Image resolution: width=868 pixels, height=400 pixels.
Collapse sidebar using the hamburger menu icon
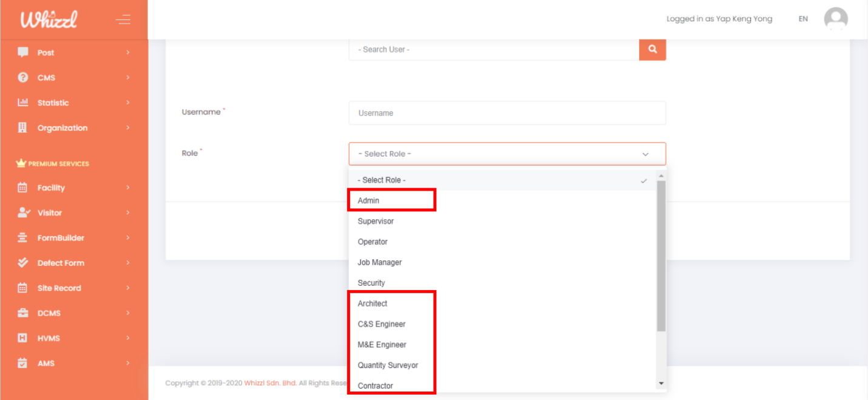123,20
